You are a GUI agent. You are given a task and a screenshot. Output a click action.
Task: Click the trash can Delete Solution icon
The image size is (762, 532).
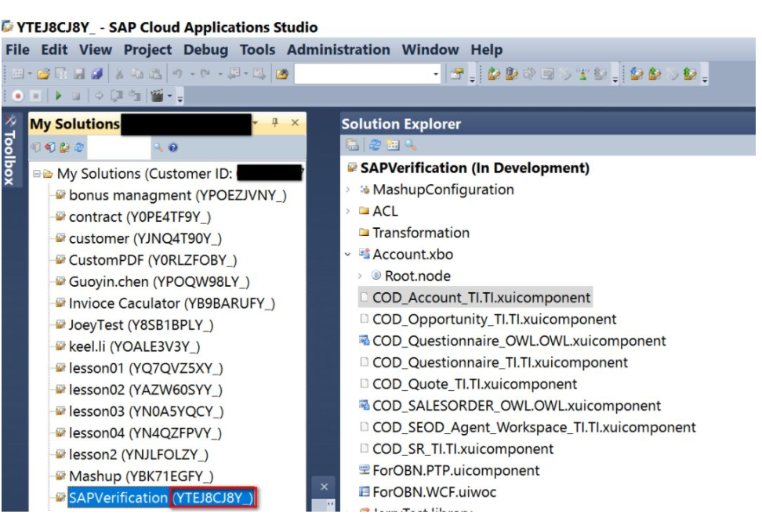[x=512, y=74]
